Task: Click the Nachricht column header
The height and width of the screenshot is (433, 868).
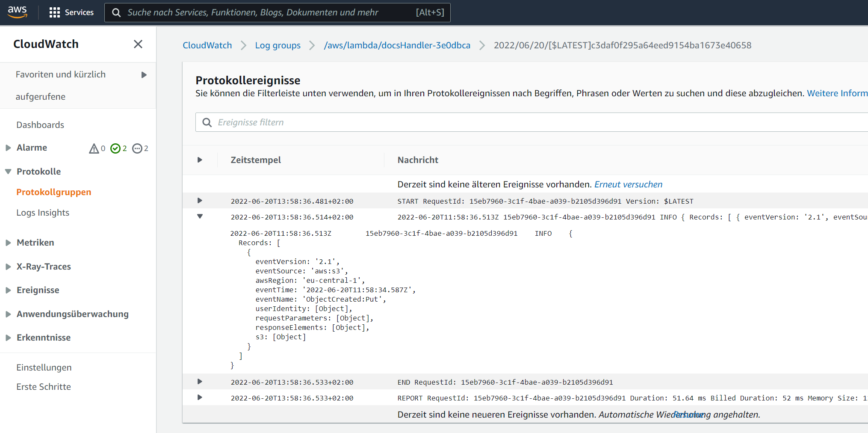Action: [x=418, y=160]
